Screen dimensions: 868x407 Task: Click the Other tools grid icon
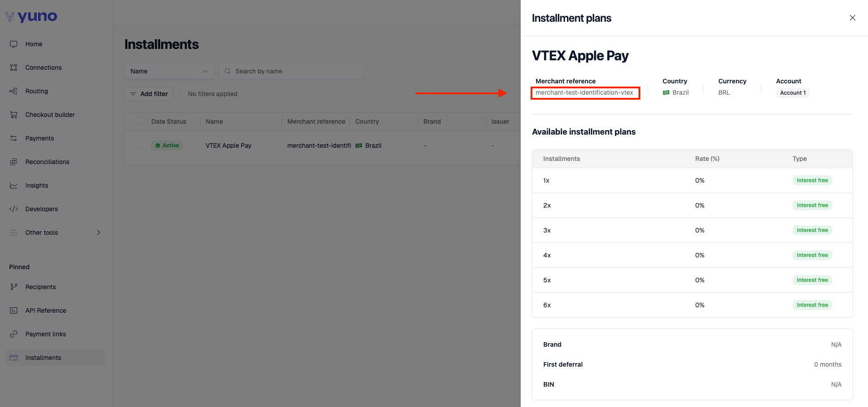pos(14,233)
